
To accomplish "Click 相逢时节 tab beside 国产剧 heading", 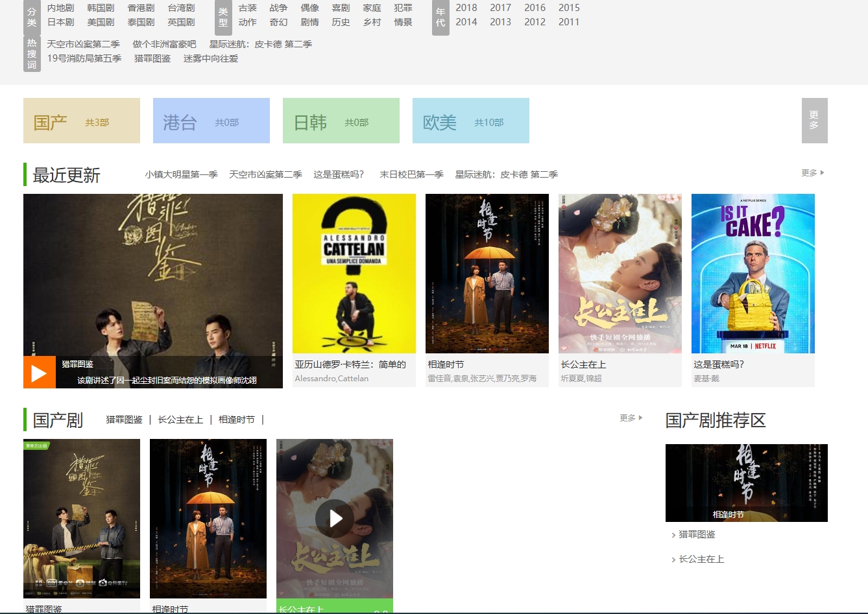I will pos(237,419).
